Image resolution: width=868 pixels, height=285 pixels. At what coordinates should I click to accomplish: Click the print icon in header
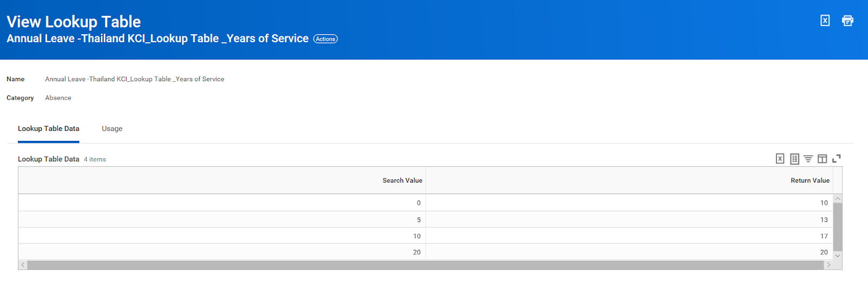847,21
